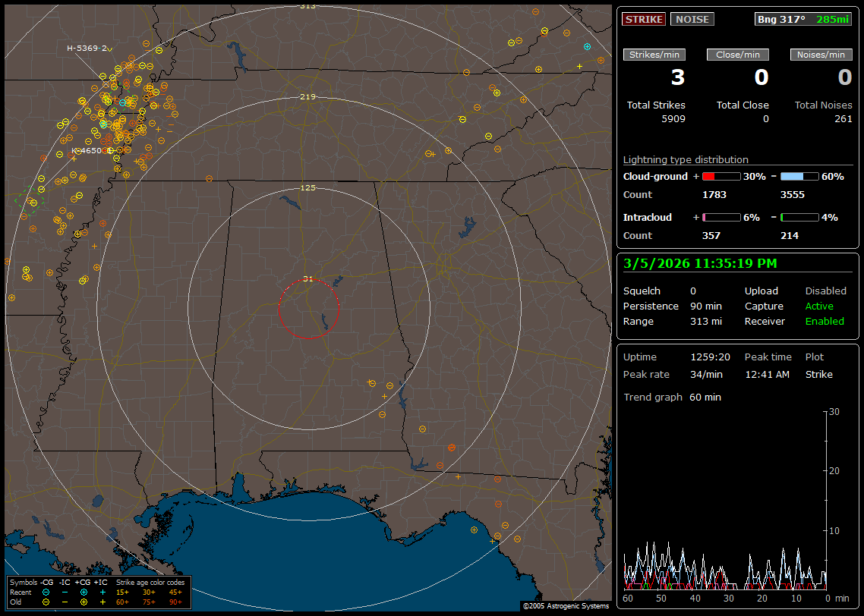Click the Strikes/min label button

(x=654, y=55)
